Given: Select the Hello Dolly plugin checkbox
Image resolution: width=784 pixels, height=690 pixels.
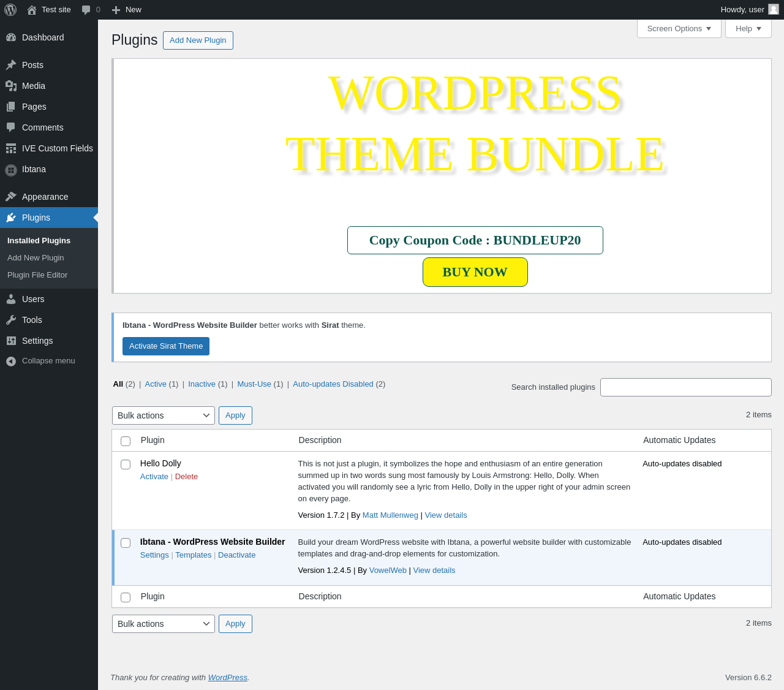Looking at the screenshot, I should pos(126,464).
